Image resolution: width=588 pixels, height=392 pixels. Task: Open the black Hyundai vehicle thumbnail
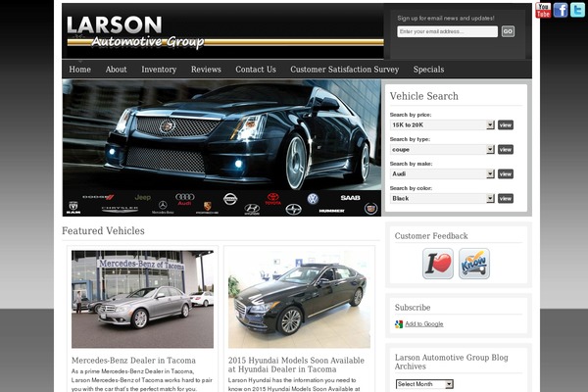click(x=299, y=299)
